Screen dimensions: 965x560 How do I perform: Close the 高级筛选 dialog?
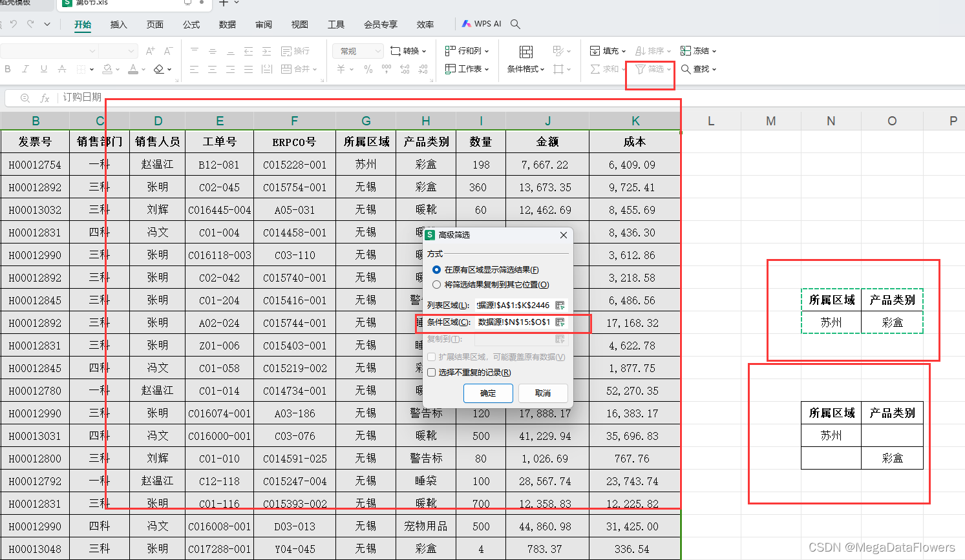pos(564,235)
